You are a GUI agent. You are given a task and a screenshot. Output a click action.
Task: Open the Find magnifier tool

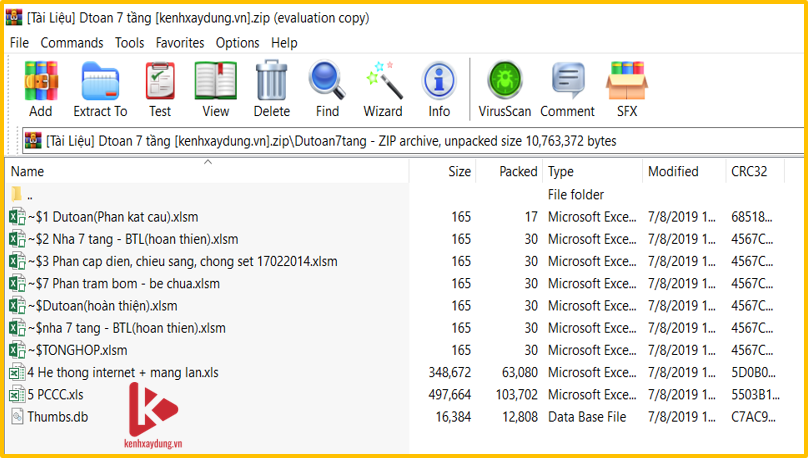tap(327, 88)
